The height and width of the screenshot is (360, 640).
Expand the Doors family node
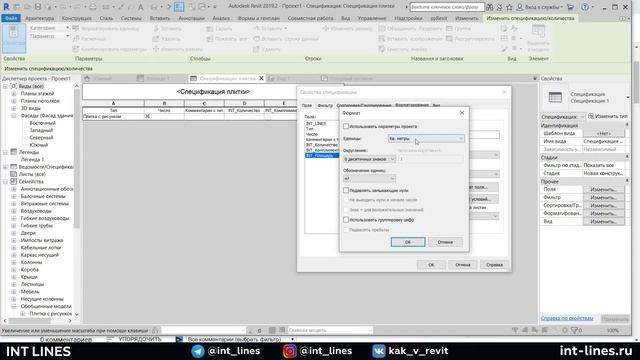coord(13,233)
